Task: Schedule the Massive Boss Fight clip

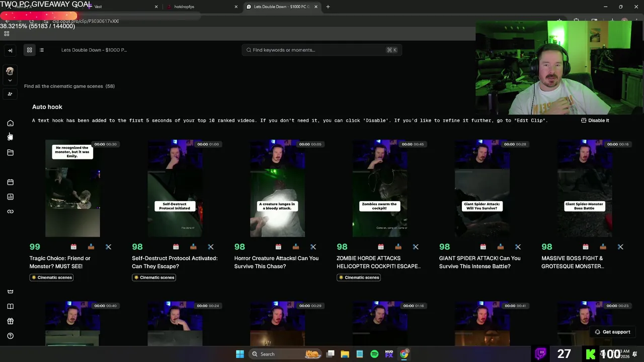Action: click(586, 247)
